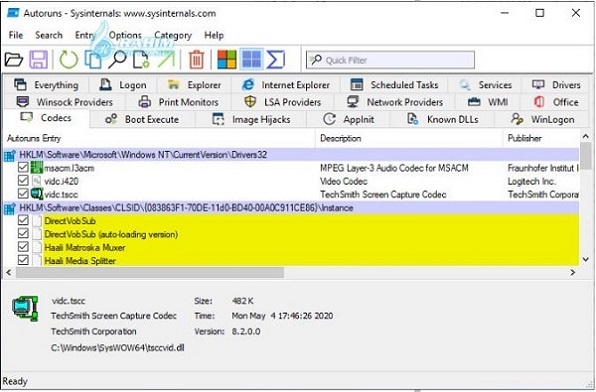Open the Help menu
The image size is (596, 392).
(214, 35)
